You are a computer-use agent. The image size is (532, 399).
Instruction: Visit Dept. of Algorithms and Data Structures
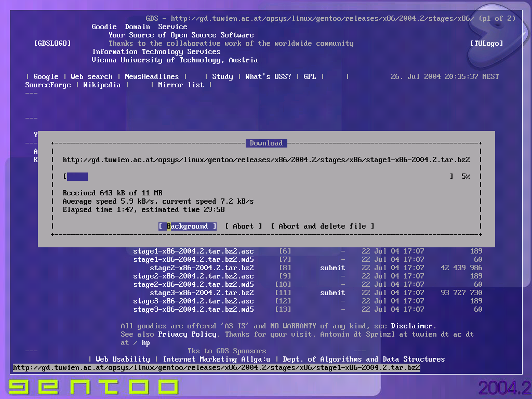point(364,360)
